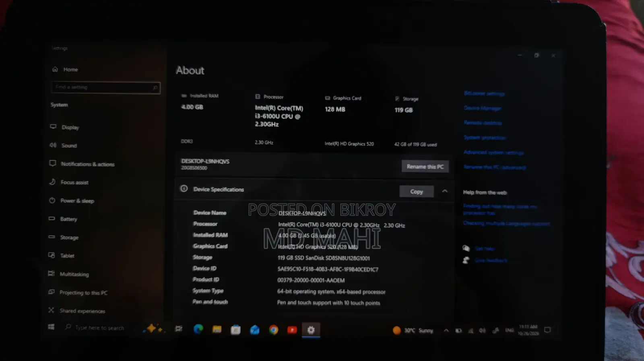Open the red YouTube taskbar app
The image size is (644, 361).
click(x=292, y=330)
